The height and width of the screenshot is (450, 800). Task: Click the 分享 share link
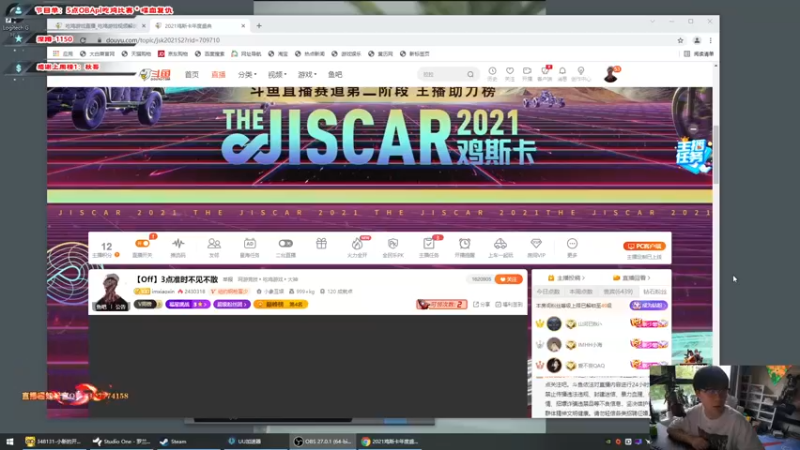pos(481,305)
